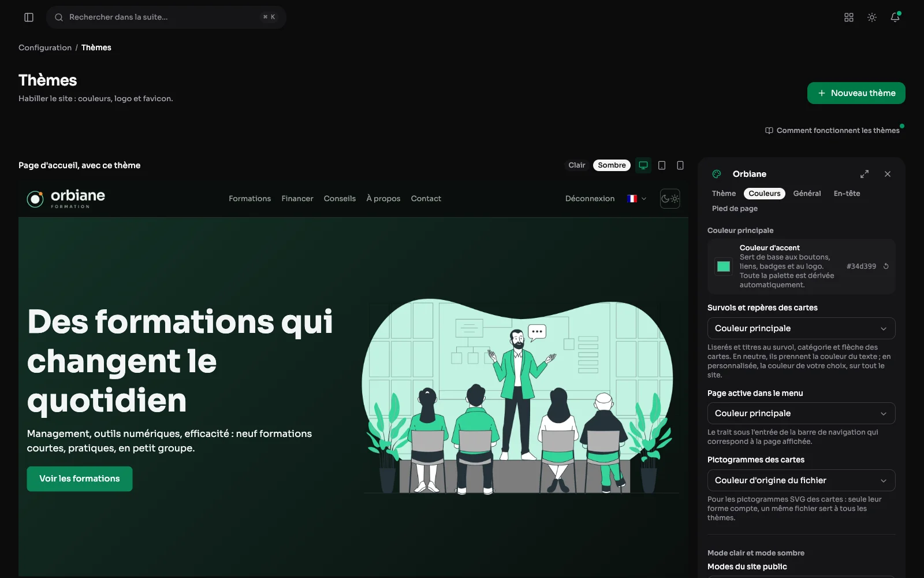Reset accent color #34d399 icon
Screen dimensions: 924x578
[x=886, y=266]
